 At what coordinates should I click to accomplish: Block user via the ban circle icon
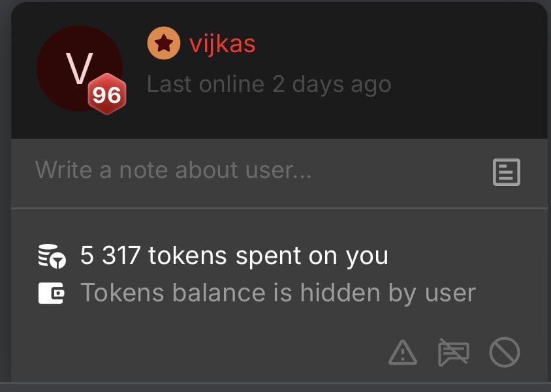pos(504,352)
